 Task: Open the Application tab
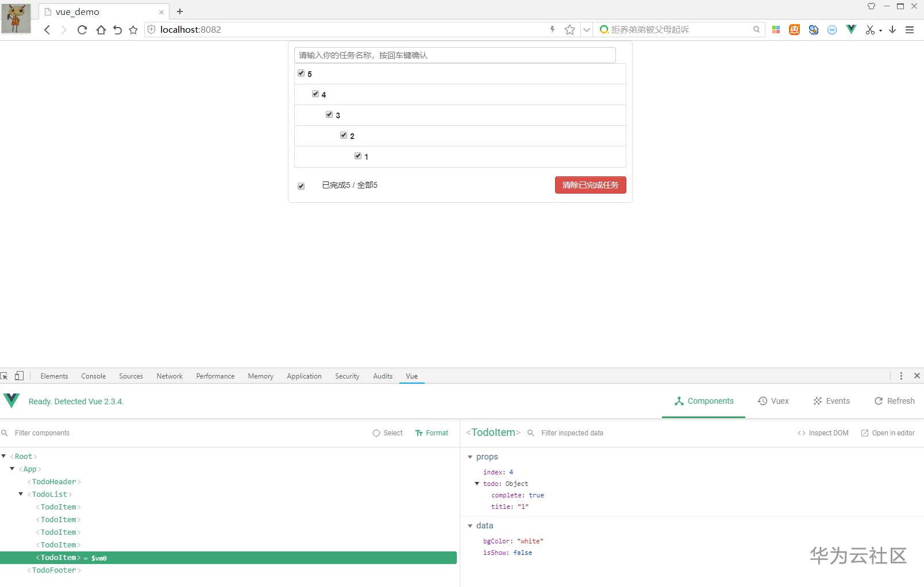tap(305, 376)
